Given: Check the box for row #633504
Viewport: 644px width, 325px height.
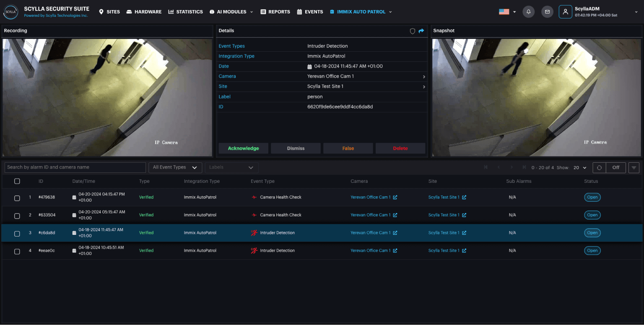Looking at the screenshot, I should (x=17, y=216).
